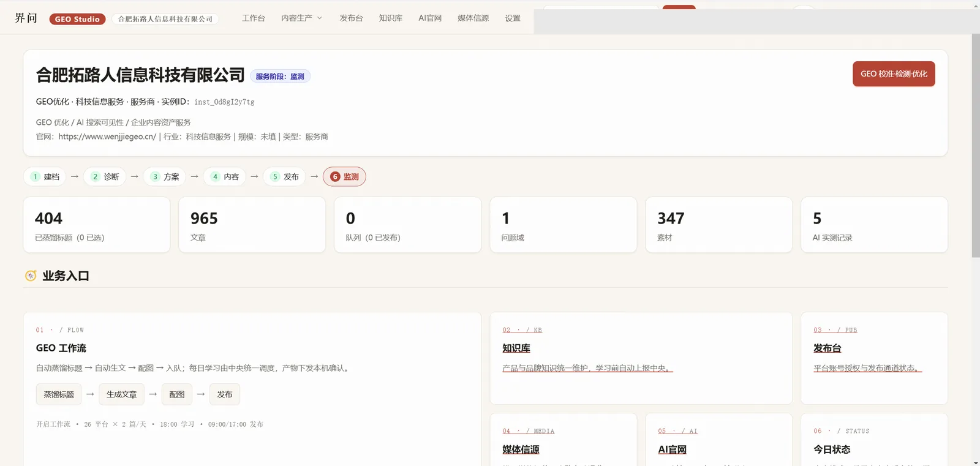Viewport: 980px width, 466px height.
Task: Open the 0 队列 stat card
Action: coord(408,225)
